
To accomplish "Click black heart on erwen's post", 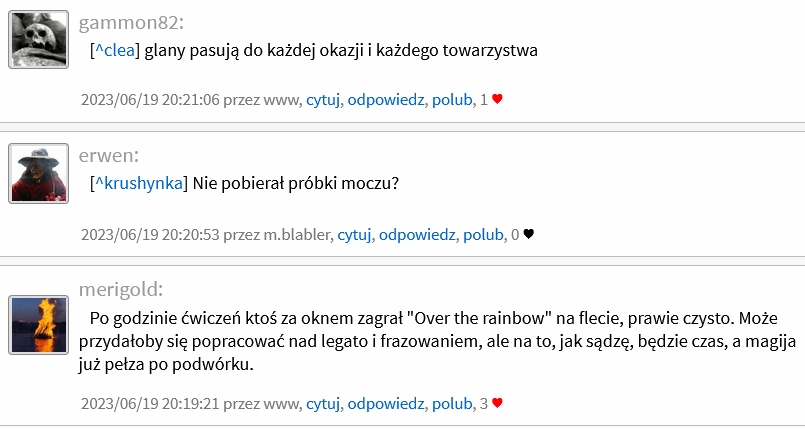I will coord(529,235).
